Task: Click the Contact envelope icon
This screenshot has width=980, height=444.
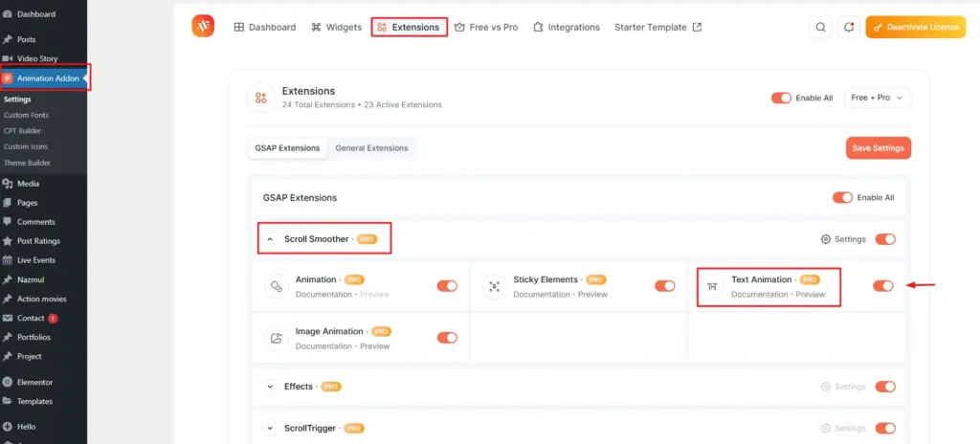Action: (8, 319)
